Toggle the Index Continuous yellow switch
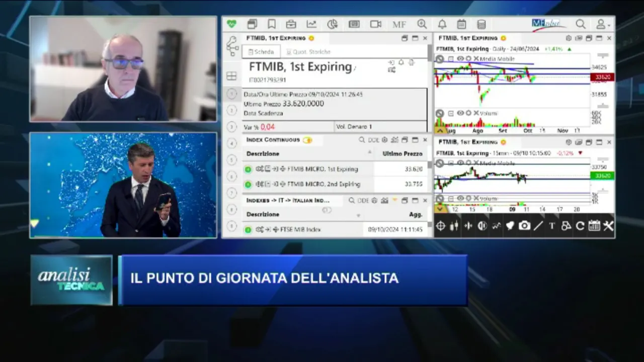The image size is (644, 362). [x=307, y=140]
